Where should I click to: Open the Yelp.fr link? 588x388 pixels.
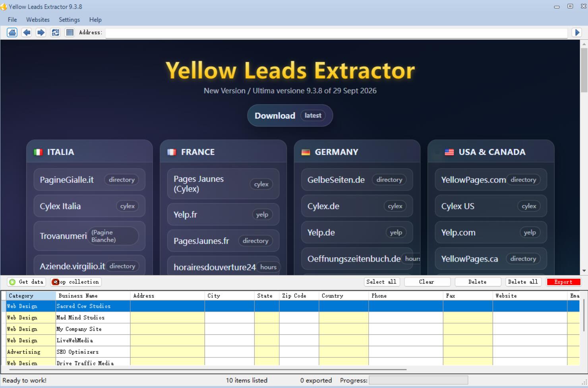pos(223,214)
